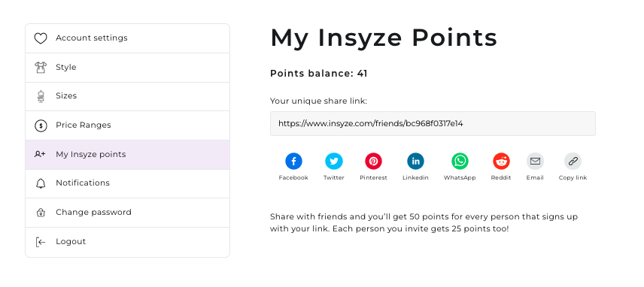This screenshot has height=287, width=644.
Task: Select My Insyze points item
Action: pyautogui.click(x=127, y=155)
